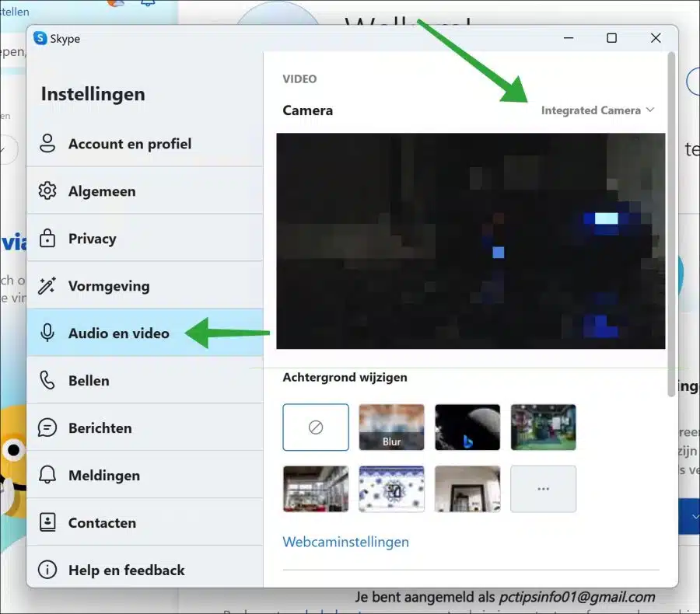Click the magic wand icon beside Vormgeving
Screen dimensions: 700x614
tap(47, 285)
